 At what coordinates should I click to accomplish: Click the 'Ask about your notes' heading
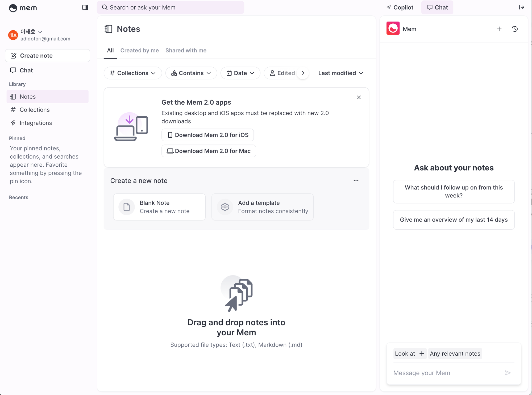(454, 168)
